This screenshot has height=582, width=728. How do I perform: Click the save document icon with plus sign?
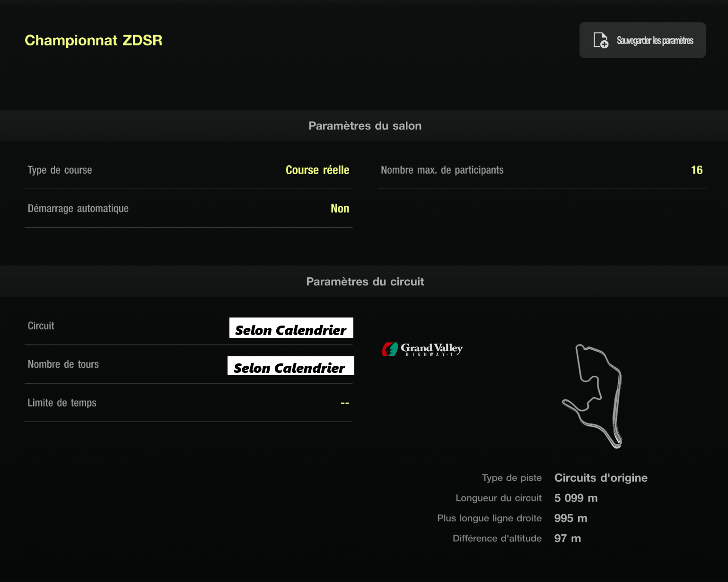[x=601, y=40]
